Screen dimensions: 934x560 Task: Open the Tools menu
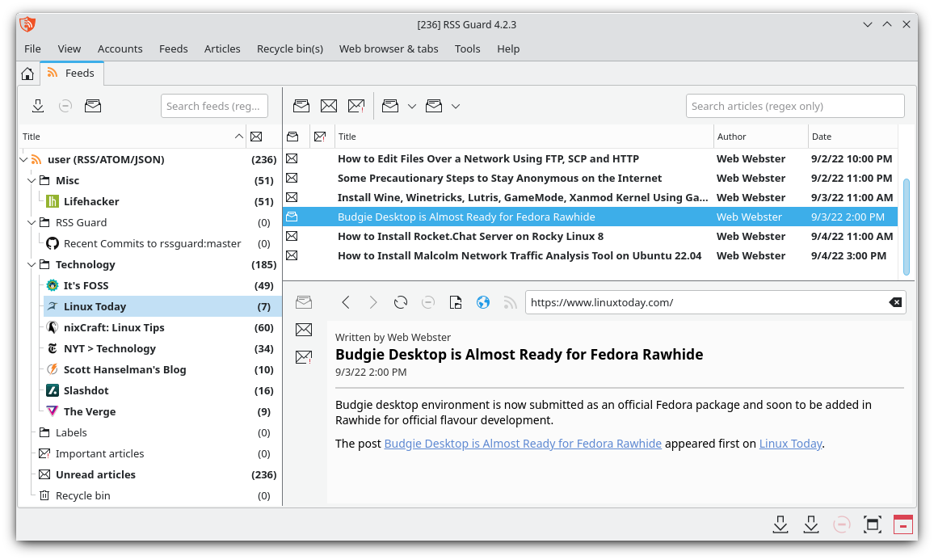(467, 48)
